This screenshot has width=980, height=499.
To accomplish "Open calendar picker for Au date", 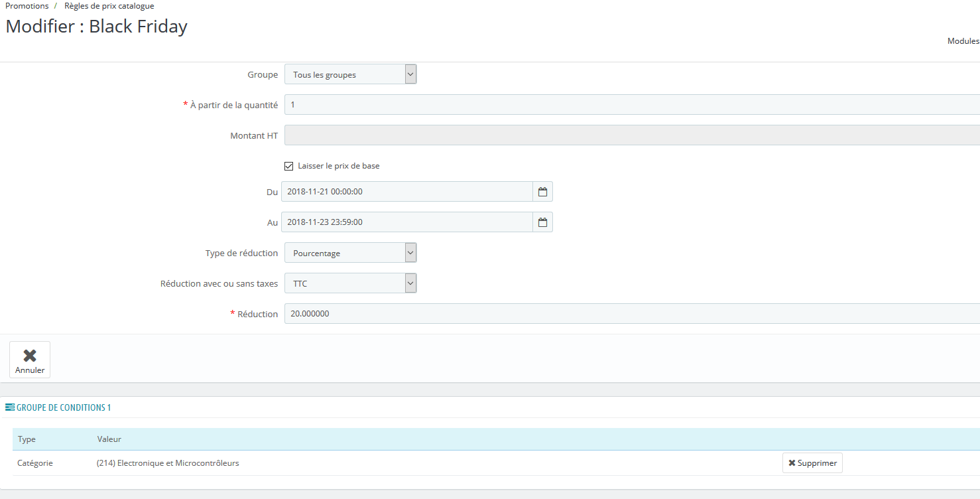I will tap(542, 222).
